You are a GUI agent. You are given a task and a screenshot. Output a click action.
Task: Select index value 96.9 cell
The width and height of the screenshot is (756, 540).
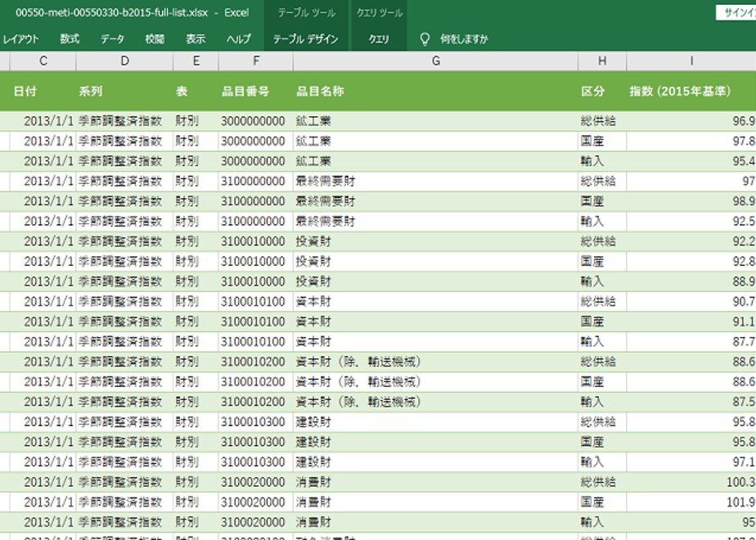[691, 121]
